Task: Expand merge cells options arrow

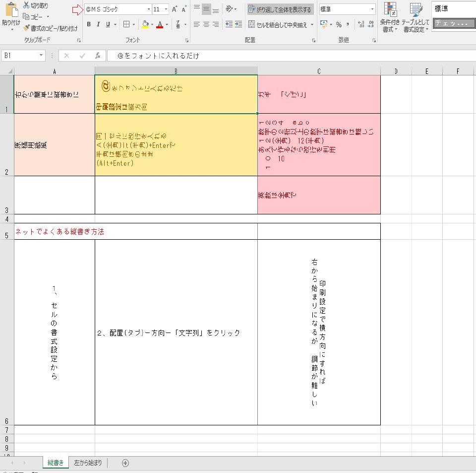Action: [312, 25]
